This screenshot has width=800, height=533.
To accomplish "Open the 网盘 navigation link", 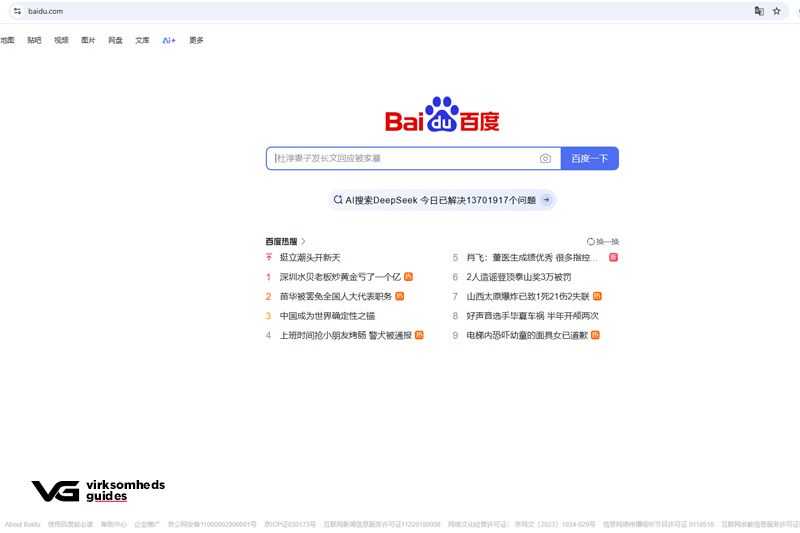I will pyautogui.click(x=115, y=40).
